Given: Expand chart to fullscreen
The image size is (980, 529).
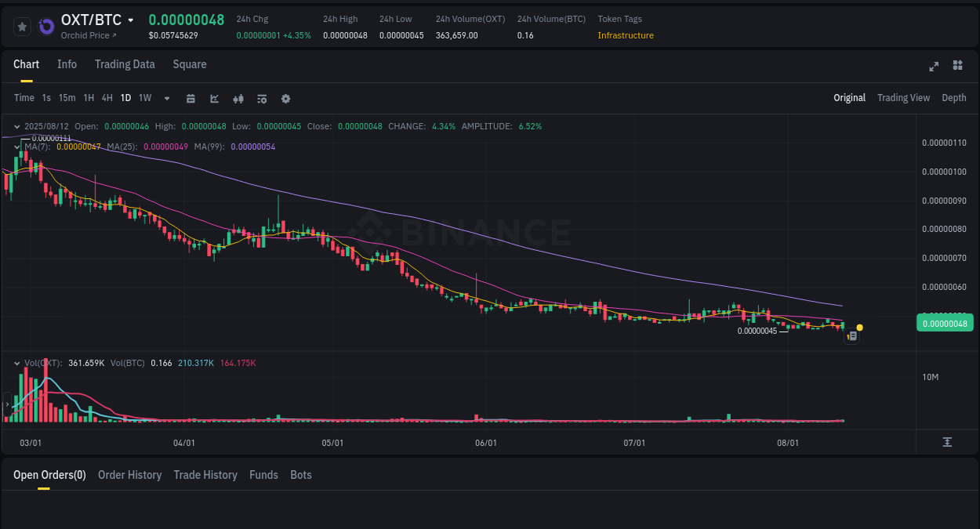Looking at the screenshot, I should tap(934, 67).
